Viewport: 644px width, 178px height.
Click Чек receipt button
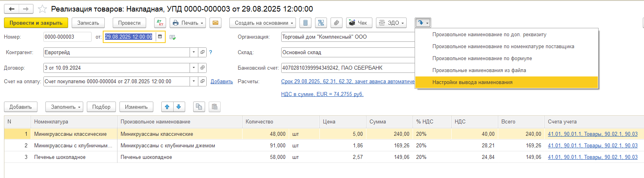click(x=359, y=23)
